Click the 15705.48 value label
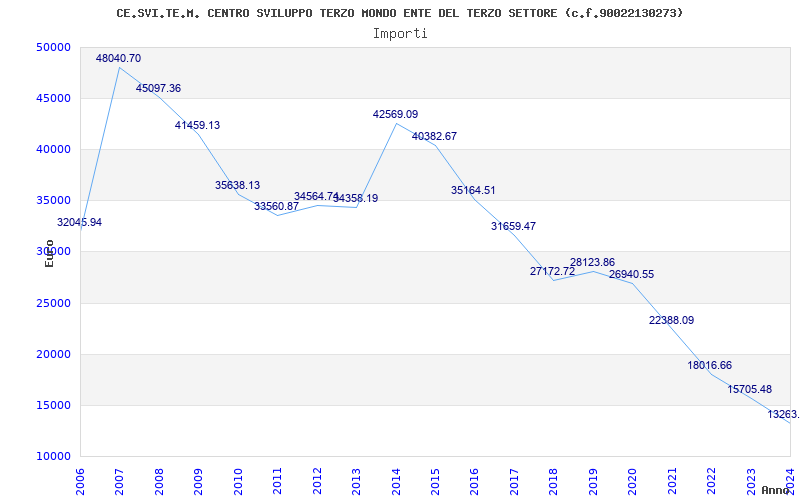The width and height of the screenshot is (800, 500). click(x=749, y=390)
